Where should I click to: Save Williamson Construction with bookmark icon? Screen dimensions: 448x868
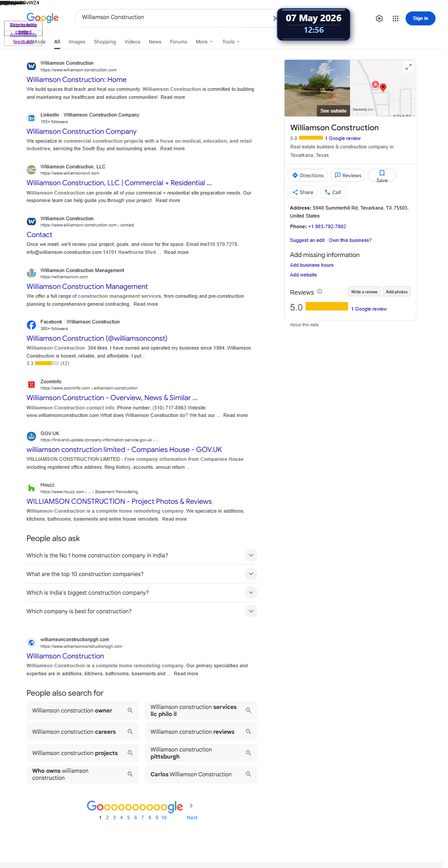click(x=382, y=175)
